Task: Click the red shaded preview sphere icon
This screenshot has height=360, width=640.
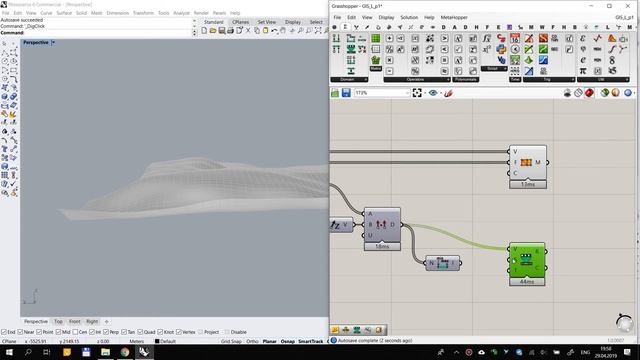Action: tap(589, 93)
